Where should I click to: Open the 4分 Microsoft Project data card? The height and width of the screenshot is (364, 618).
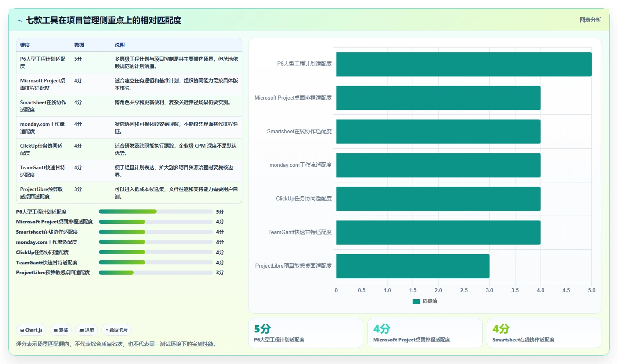pos(425,333)
